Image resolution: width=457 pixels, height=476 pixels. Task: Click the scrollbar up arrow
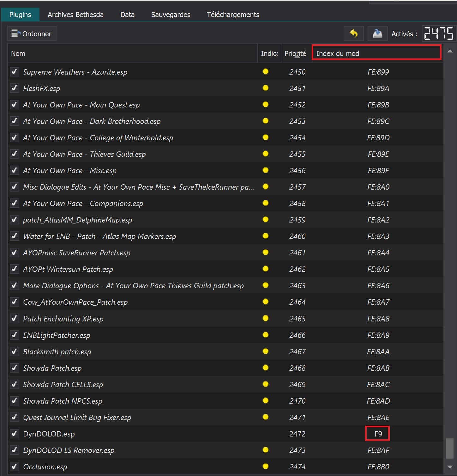(x=450, y=51)
